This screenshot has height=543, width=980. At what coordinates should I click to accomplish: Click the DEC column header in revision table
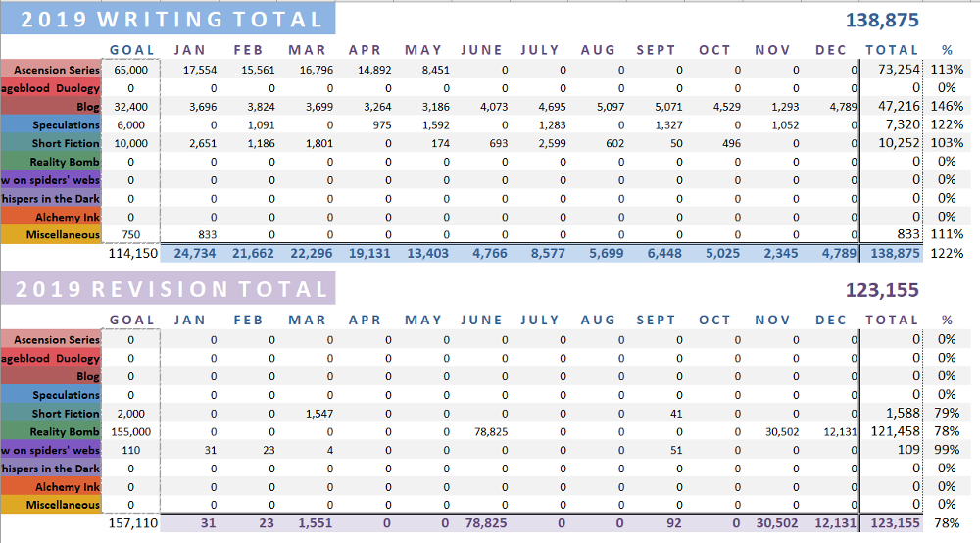[830, 320]
